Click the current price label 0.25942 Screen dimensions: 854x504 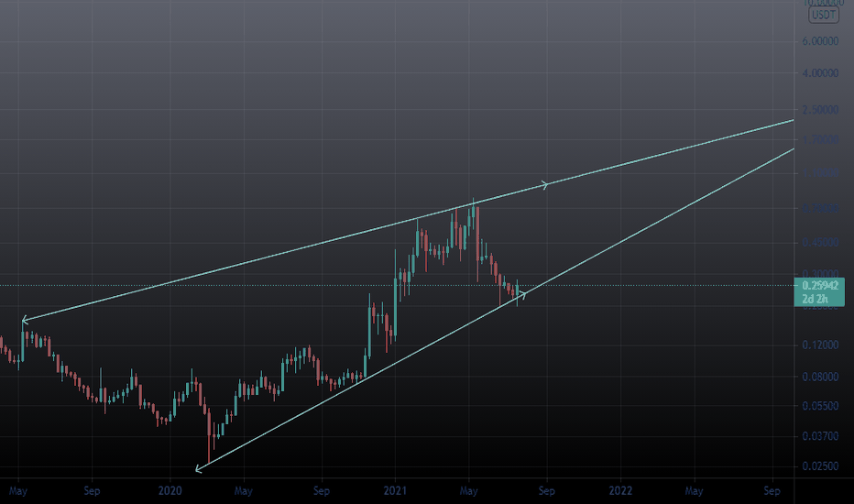click(820, 286)
